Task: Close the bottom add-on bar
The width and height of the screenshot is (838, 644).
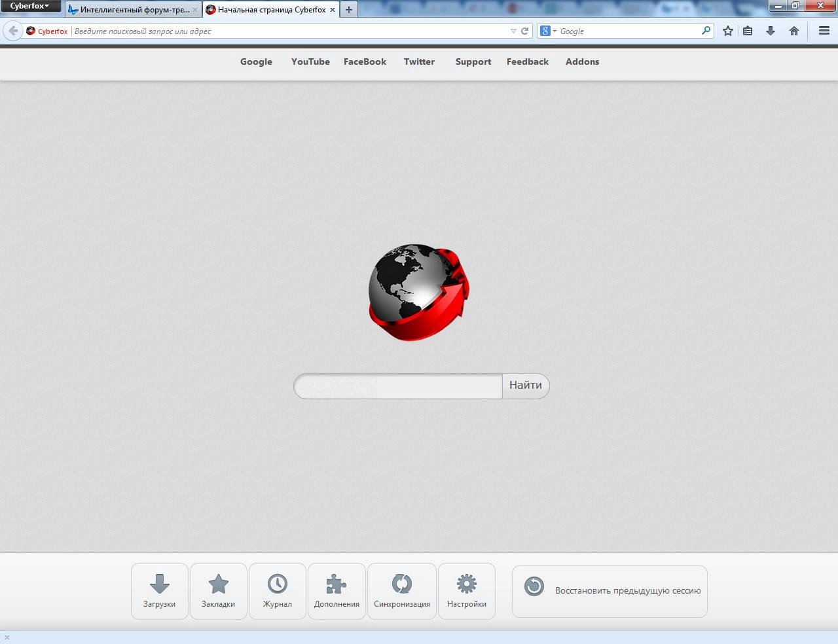Action: [7, 637]
